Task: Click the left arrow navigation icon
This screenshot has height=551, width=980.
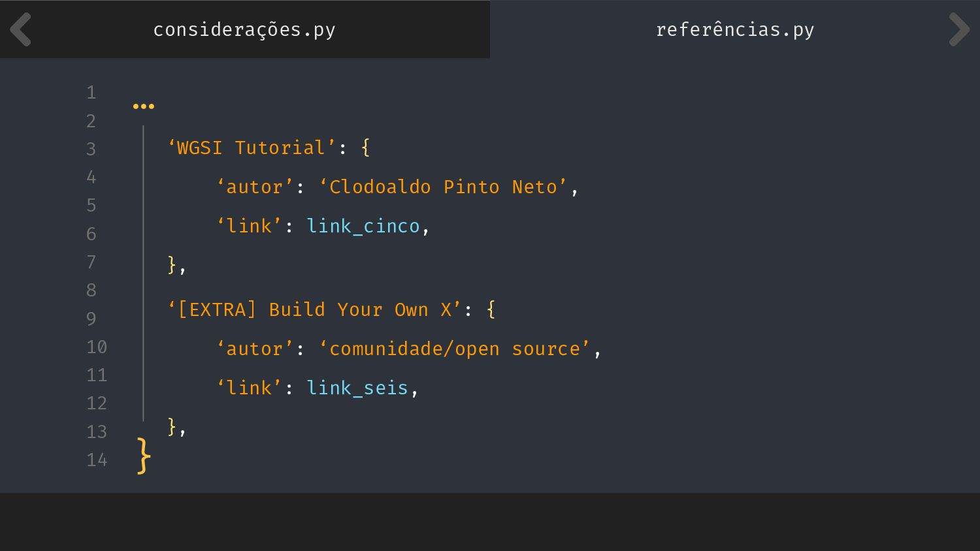Action: (21, 29)
